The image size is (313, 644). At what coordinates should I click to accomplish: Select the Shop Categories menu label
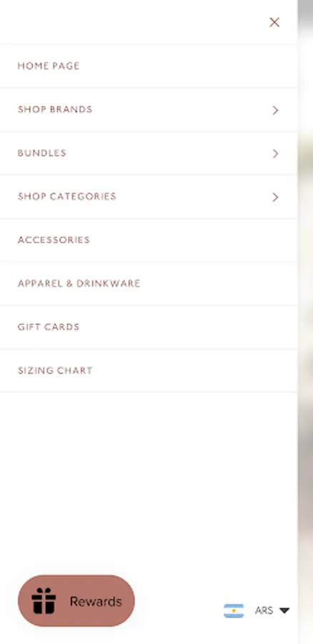point(67,196)
